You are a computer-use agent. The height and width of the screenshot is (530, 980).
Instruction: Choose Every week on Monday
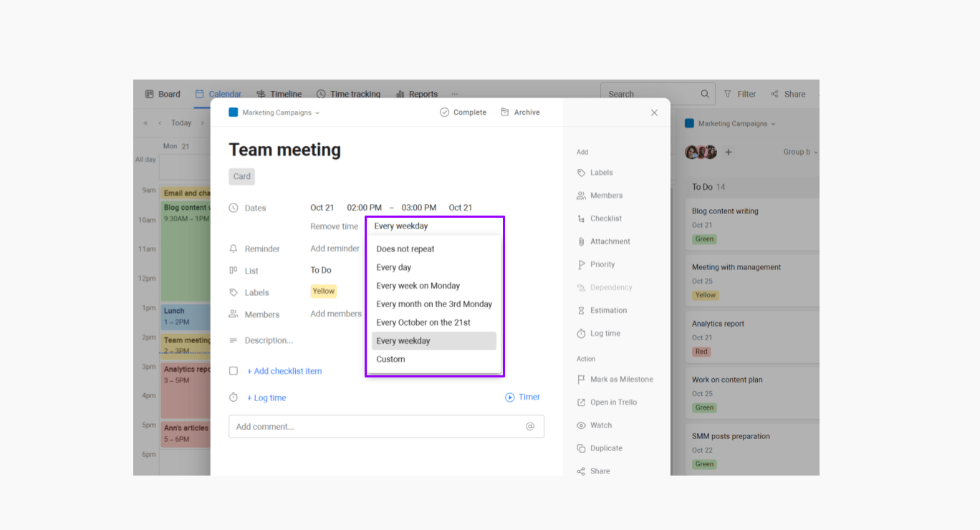[x=418, y=286]
